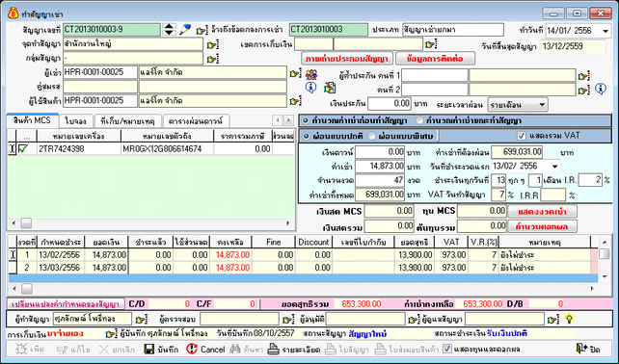Switch to ใบจอง tab
The height and width of the screenshot is (364, 619).
tap(76, 121)
